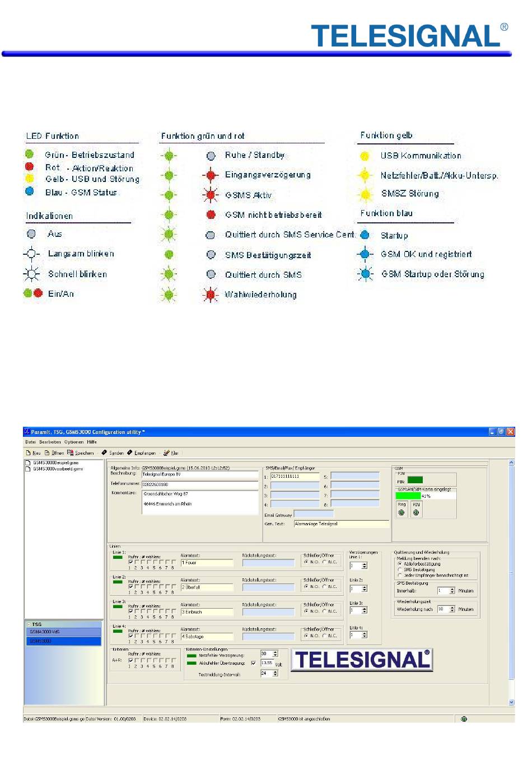Click Verzögerungen Linie 2 stepper arrows

click(365, 589)
